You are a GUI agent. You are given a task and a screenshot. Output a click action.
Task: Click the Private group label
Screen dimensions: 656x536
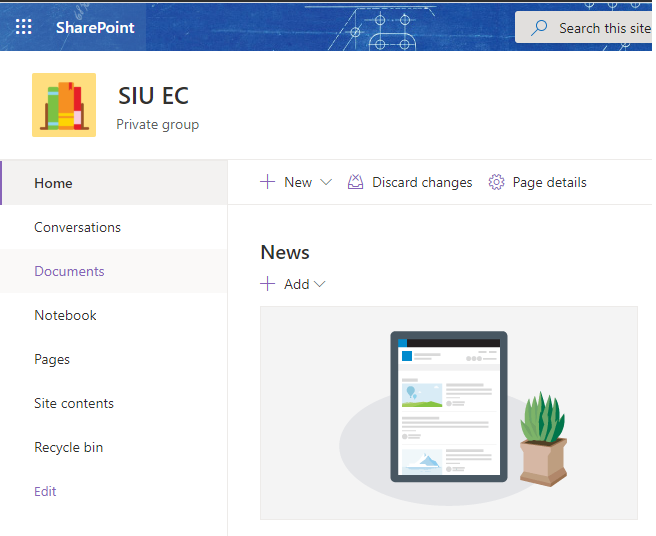point(157,125)
